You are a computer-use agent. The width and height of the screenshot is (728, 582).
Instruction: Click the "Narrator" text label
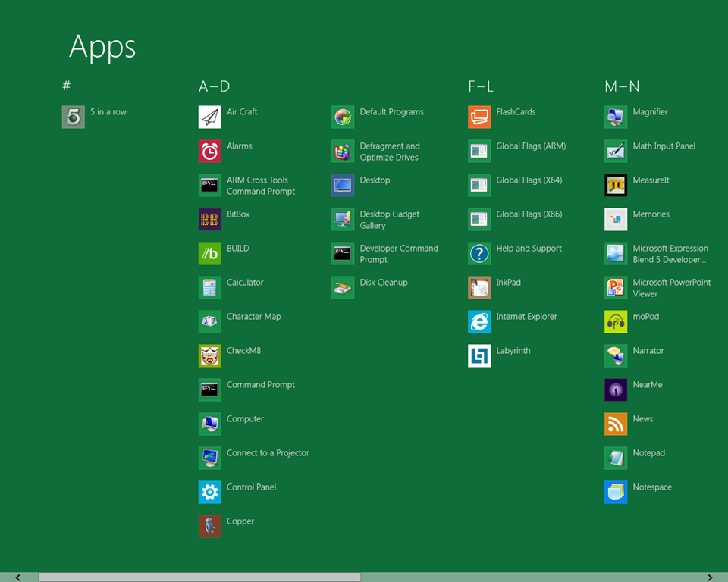click(648, 350)
